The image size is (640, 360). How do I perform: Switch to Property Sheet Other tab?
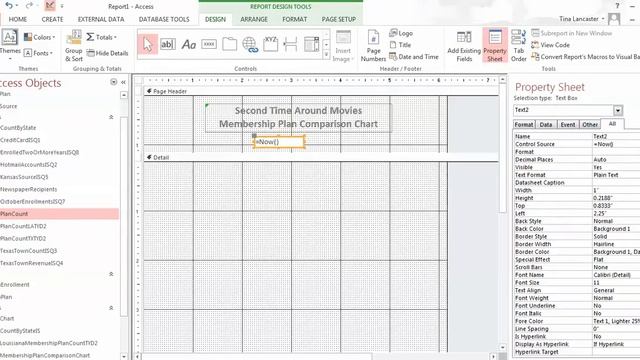[590, 124]
